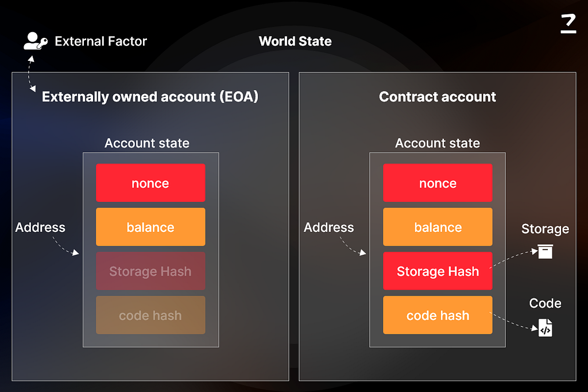Click the Externally owned account (EOA) heading
The height and width of the screenshot is (392, 588).
pos(150,96)
